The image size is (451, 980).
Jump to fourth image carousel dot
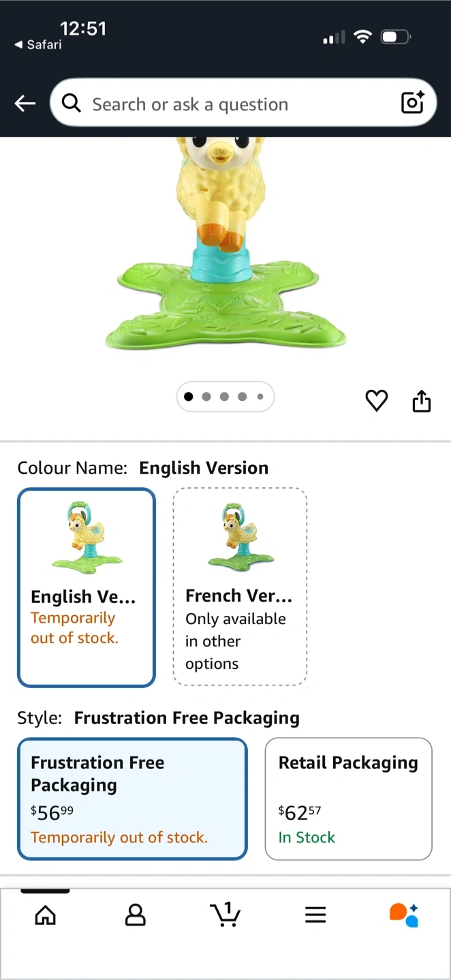click(242, 397)
